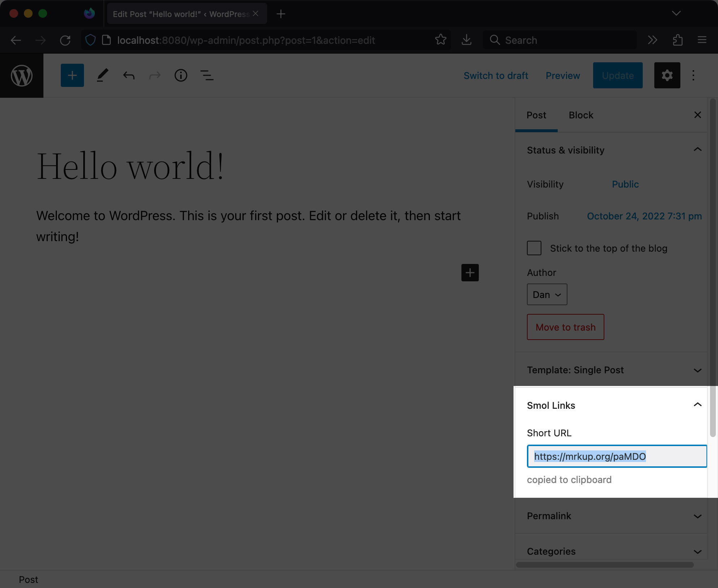Open post details info icon

click(181, 75)
